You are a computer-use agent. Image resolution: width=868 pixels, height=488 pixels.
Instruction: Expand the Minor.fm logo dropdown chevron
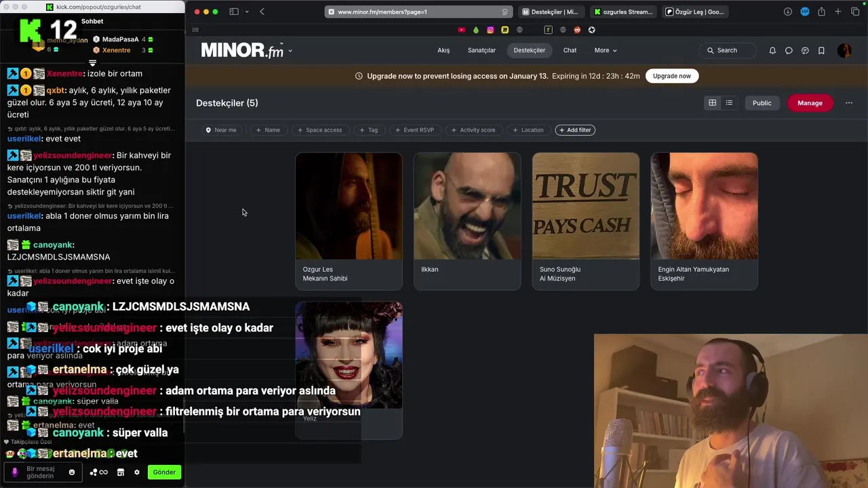pos(290,51)
